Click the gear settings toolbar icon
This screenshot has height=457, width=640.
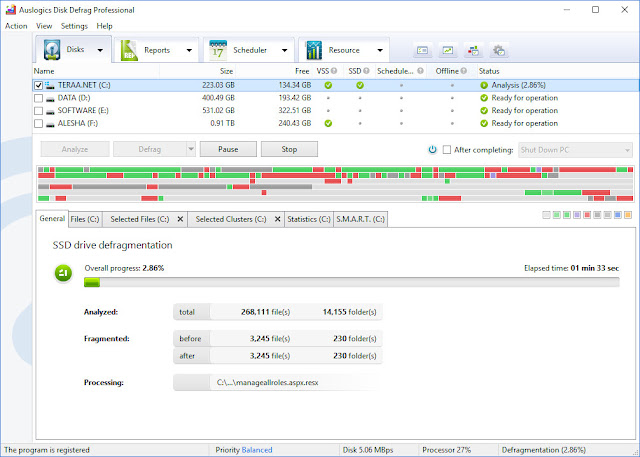click(499, 51)
